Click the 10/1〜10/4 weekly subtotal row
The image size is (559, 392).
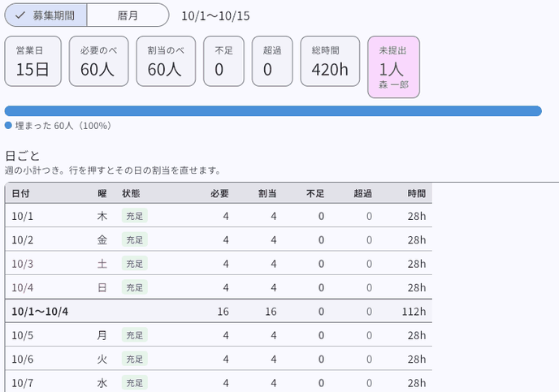[219, 311]
